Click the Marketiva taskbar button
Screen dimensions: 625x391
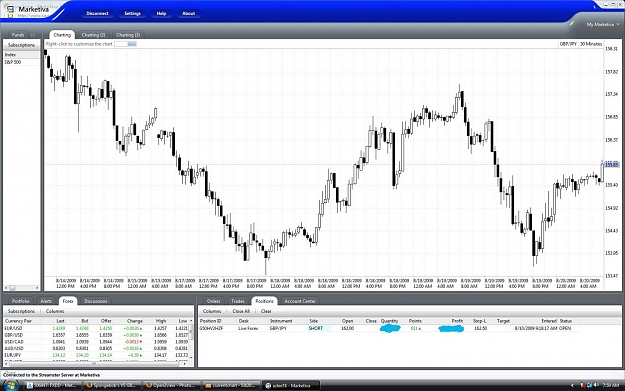[x=291, y=385]
